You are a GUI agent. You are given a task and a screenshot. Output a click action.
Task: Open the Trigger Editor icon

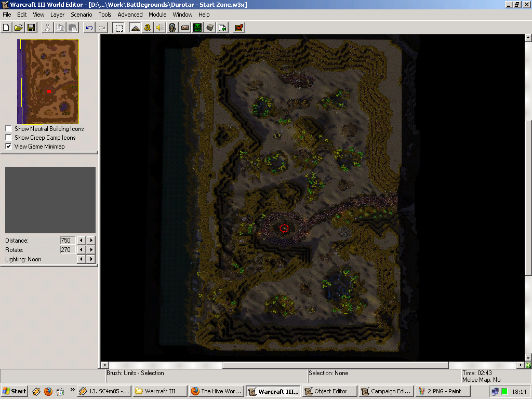[x=147, y=28]
